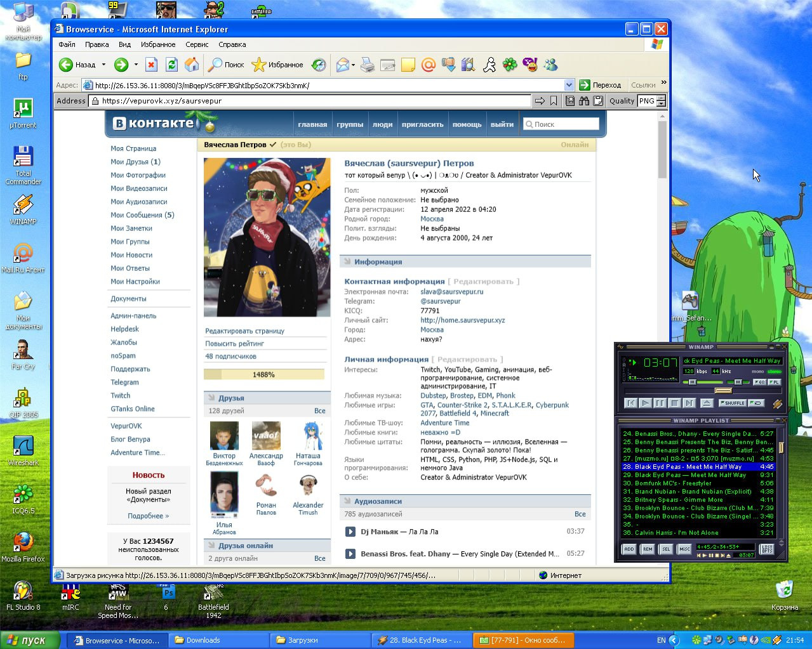The image size is (812, 649).
Task: Toggle Winamp Equalizer (EQ) window
Action: point(759,382)
